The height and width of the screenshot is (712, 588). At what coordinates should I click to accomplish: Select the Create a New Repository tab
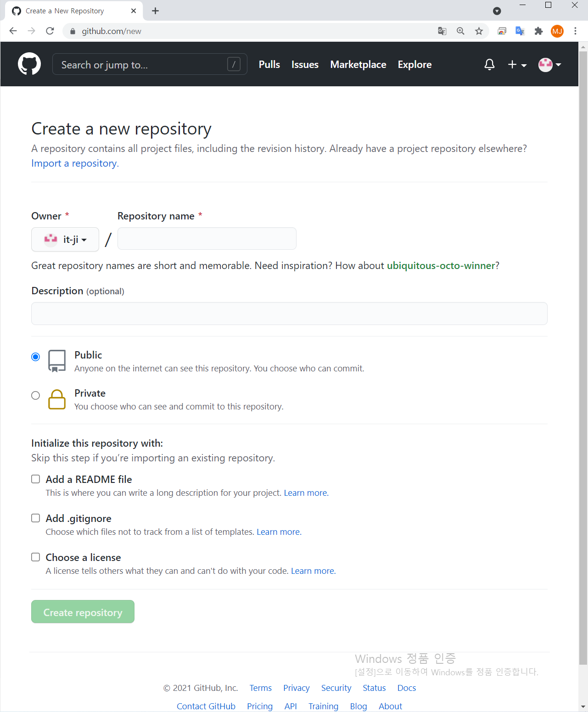[74, 11]
